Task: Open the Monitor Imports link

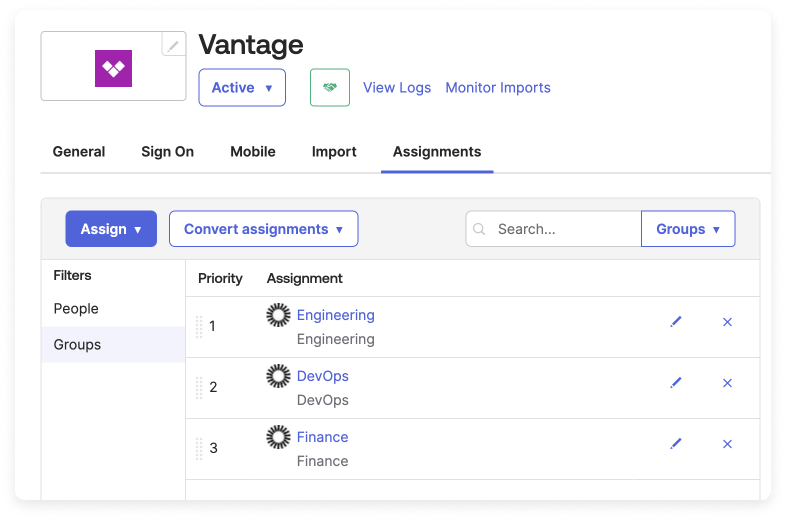Action: pos(498,88)
